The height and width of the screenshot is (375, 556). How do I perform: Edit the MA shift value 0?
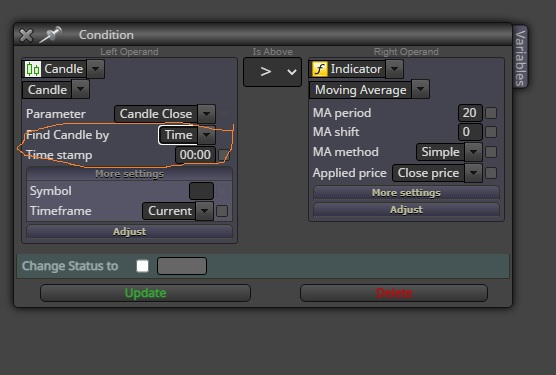point(470,132)
